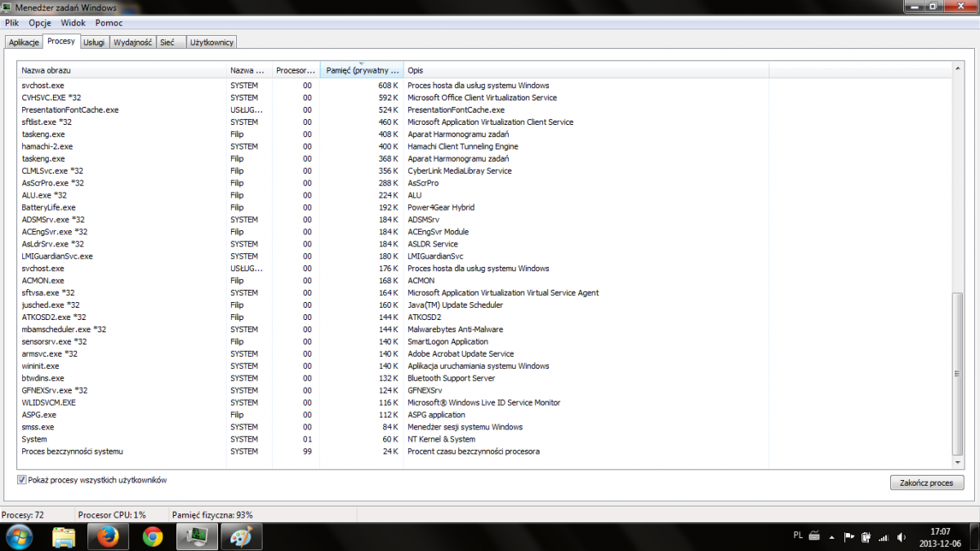The image size is (980, 551).
Task: Click 'Procesy: 72' in the status bar
Action: 23,515
